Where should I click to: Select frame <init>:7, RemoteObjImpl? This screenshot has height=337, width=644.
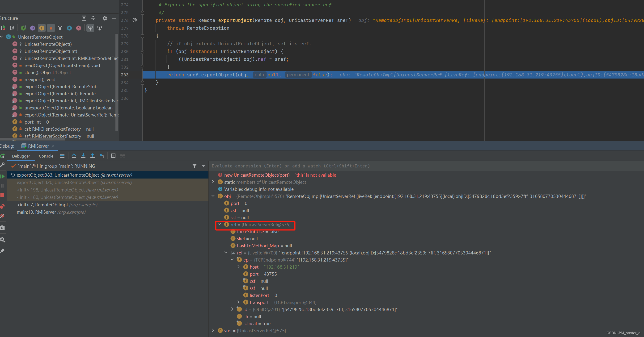point(108,205)
